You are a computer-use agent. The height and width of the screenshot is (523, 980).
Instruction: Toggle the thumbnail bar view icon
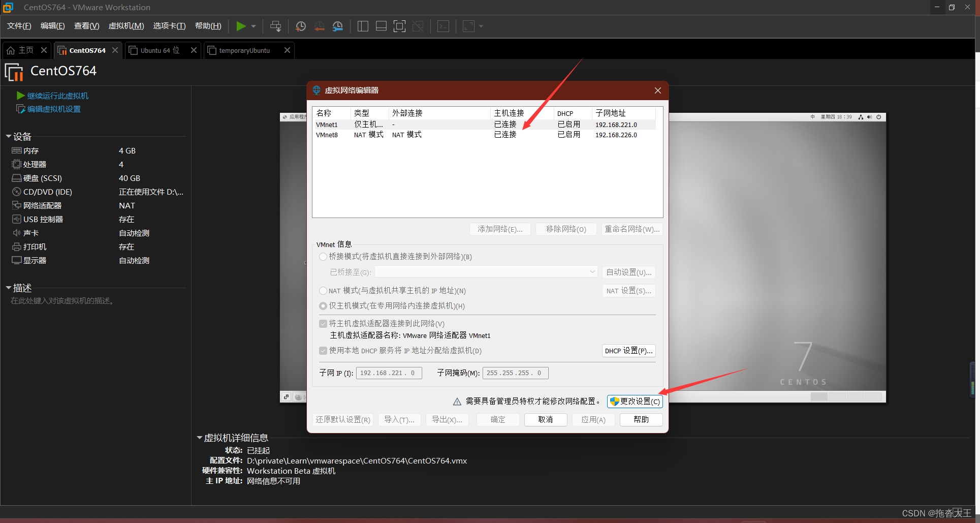(381, 26)
